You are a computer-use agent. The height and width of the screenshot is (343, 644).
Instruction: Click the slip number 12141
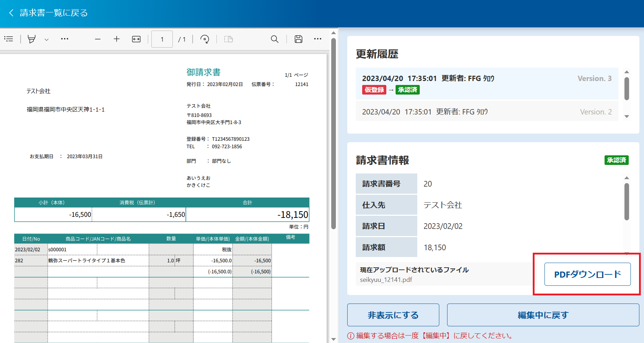pos(302,84)
